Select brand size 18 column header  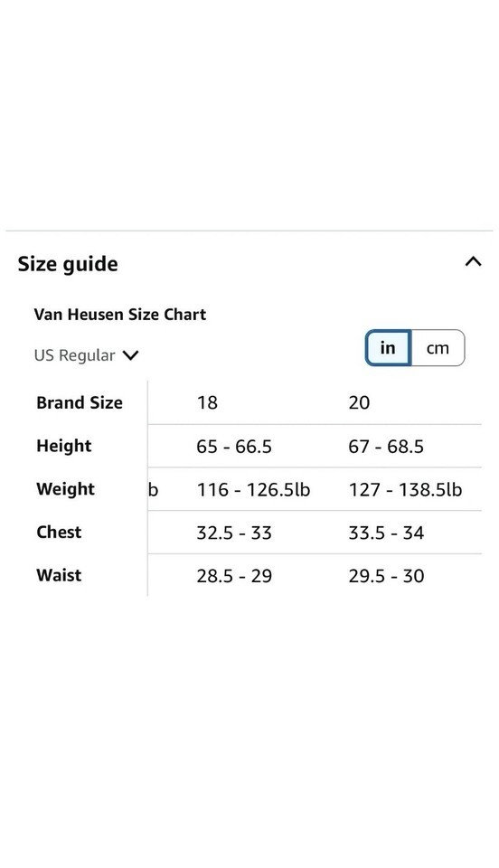(x=207, y=402)
